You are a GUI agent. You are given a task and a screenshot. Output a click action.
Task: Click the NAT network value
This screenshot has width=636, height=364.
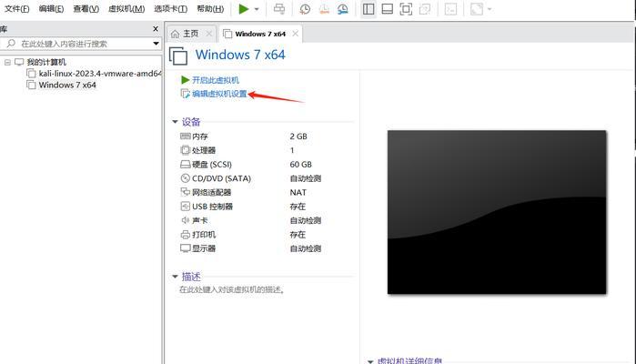(298, 192)
